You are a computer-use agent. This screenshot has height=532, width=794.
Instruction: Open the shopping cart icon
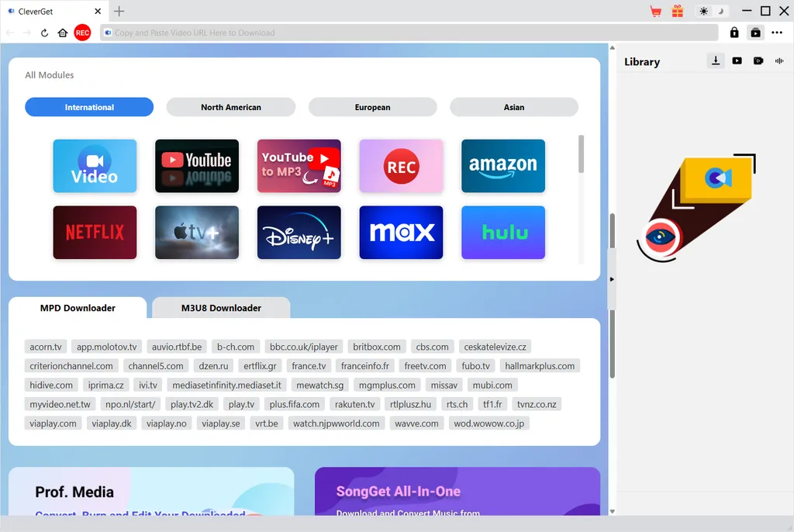(656, 11)
